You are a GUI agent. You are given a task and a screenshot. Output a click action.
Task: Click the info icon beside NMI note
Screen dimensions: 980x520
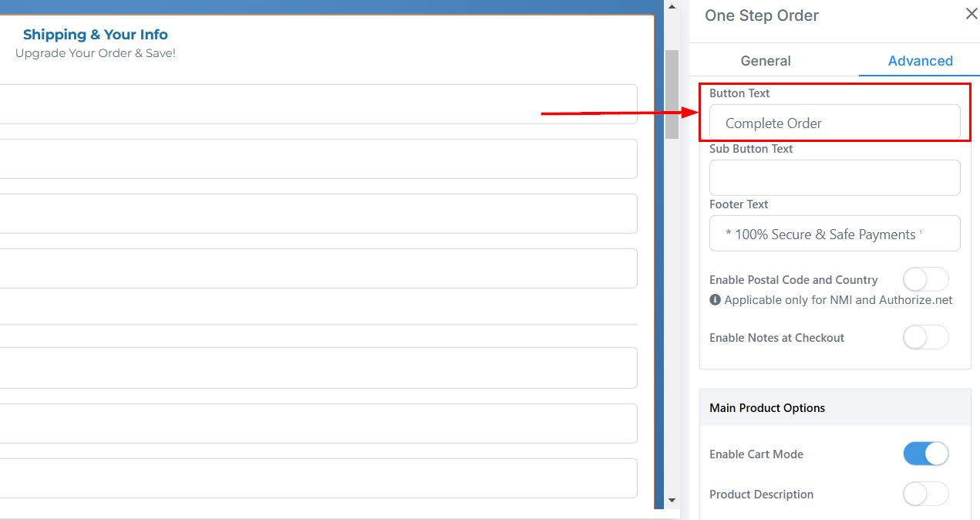click(715, 300)
